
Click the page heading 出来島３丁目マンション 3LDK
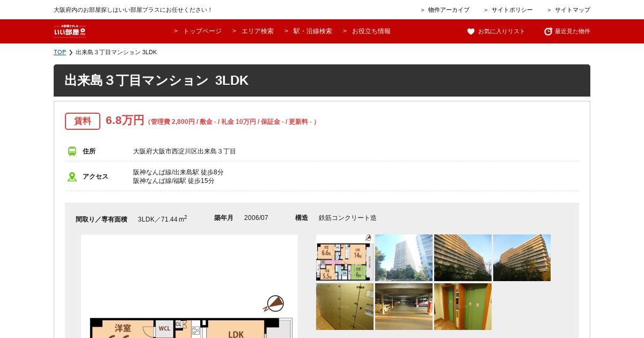coord(157,80)
